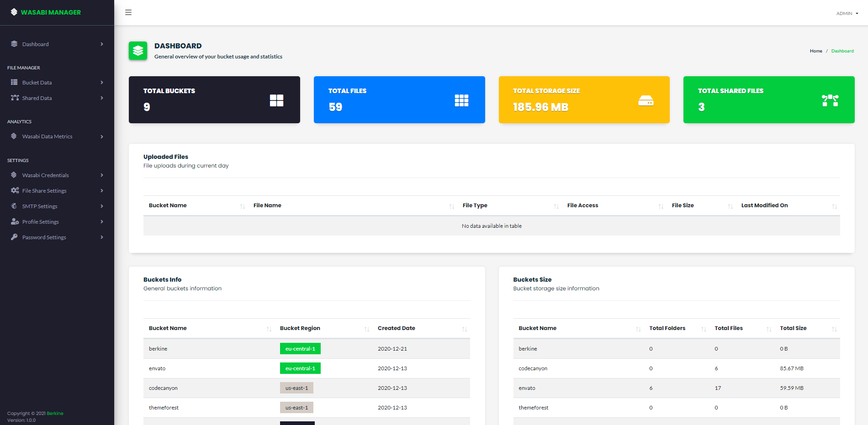Click the codecanyon row in Buckets Size
This screenshot has width=868, height=425.
coord(533,368)
